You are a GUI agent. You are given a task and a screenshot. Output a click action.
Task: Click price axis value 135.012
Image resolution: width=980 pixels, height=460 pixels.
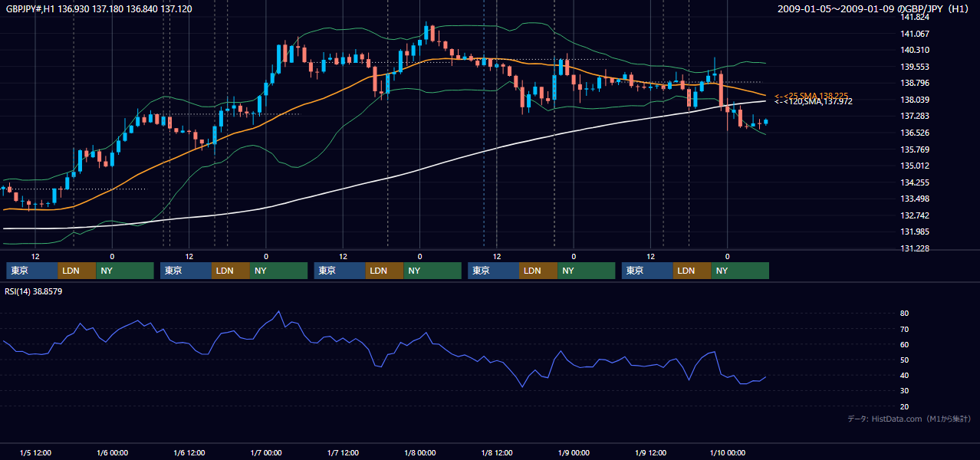[x=915, y=166]
